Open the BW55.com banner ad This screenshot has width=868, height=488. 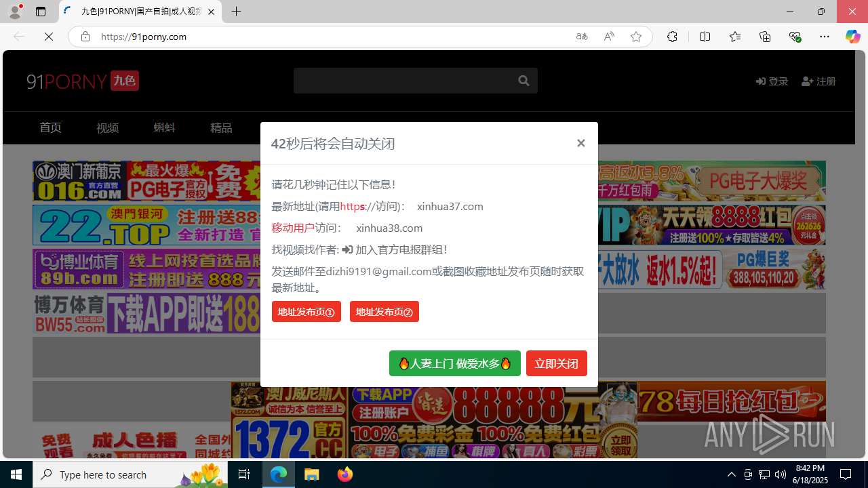click(x=146, y=313)
